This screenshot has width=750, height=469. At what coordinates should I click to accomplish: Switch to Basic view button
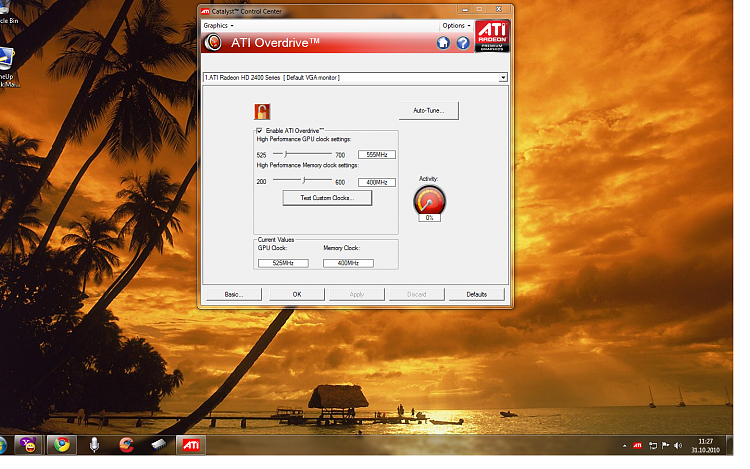[x=234, y=294]
